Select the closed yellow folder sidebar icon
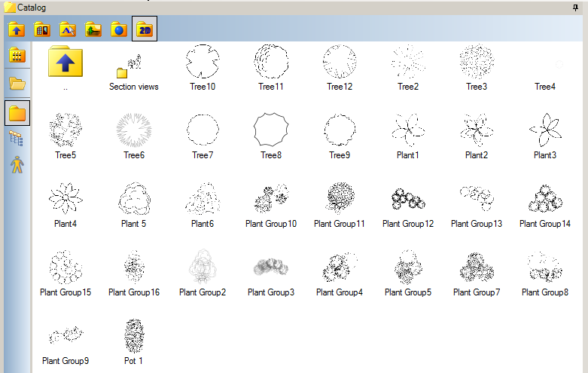This screenshot has width=588, height=373. point(17,113)
